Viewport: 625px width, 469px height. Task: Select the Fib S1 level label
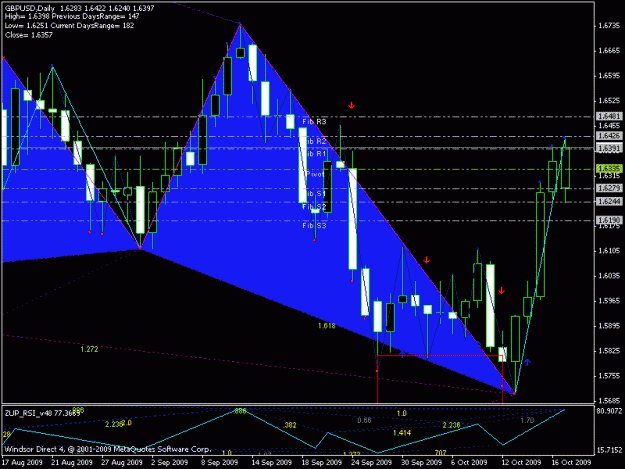(316, 194)
